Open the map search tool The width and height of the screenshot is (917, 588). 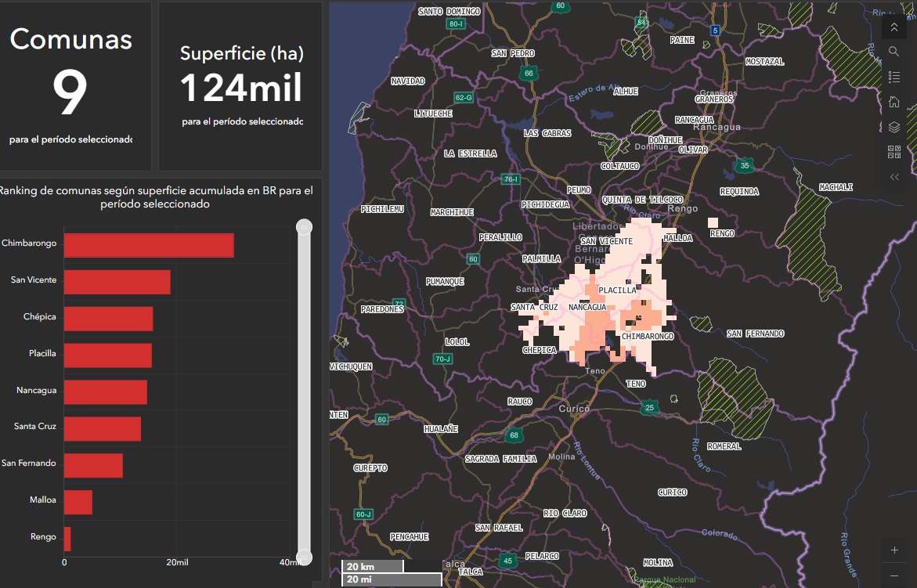(x=894, y=52)
